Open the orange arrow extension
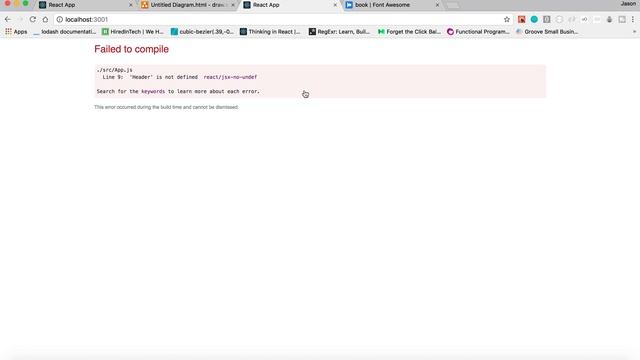This screenshot has width=640, height=360. coord(522,19)
